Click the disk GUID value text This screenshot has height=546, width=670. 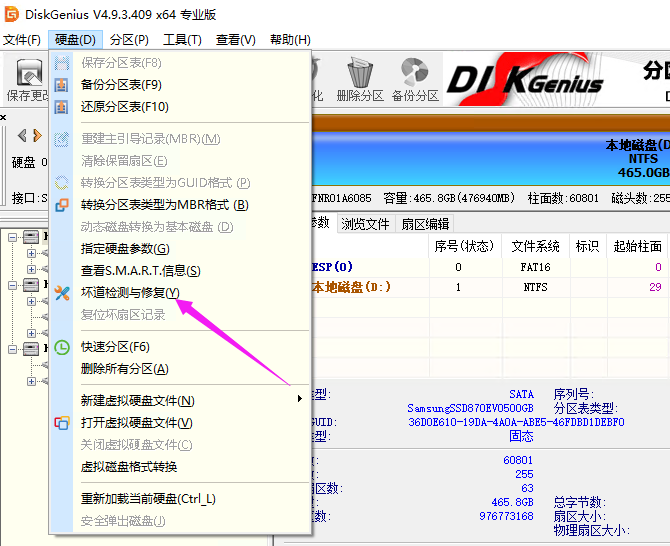[516, 423]
